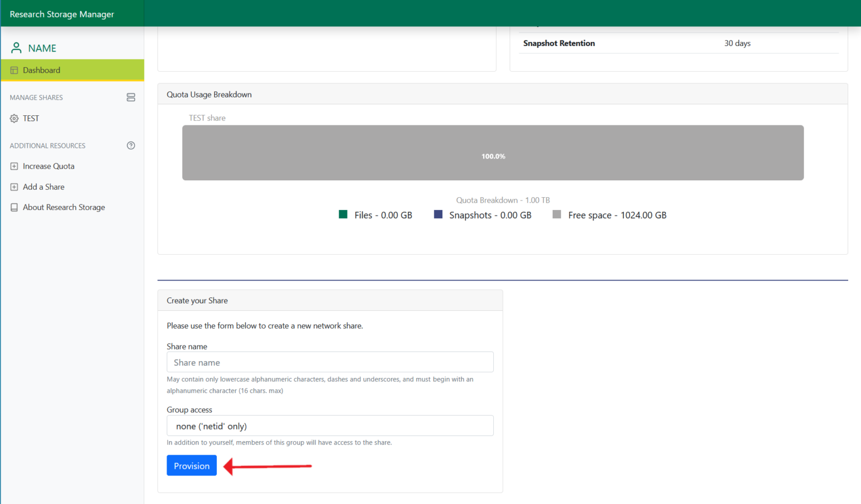Open About Research Storage
Screen dimensions: 861x504
point(64,207)
